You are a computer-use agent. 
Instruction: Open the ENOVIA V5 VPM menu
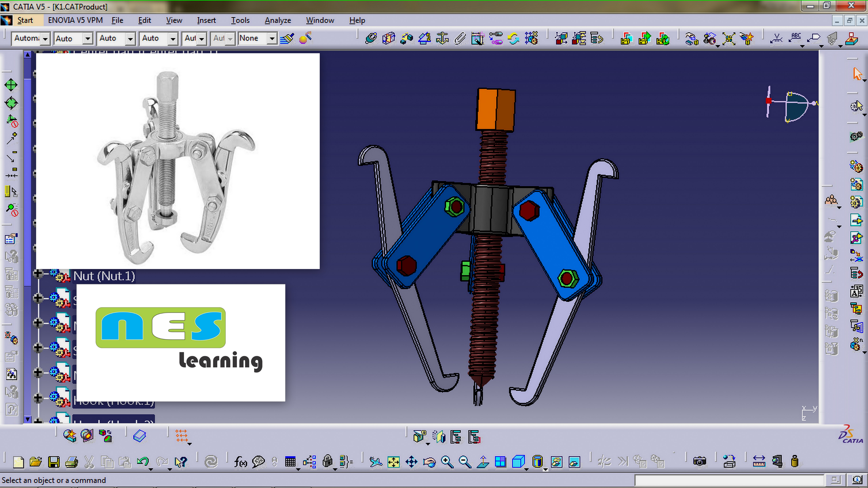point(75,20)
